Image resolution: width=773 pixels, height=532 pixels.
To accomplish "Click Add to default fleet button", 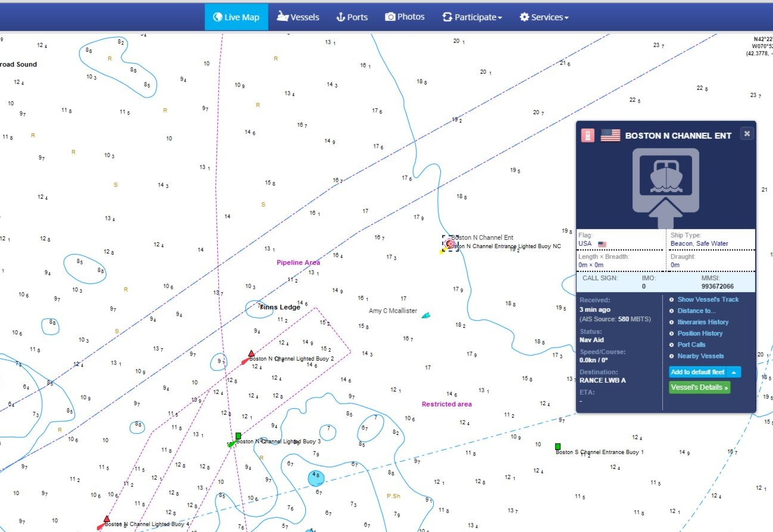I will pyautogui.click(x=697, y=372).
